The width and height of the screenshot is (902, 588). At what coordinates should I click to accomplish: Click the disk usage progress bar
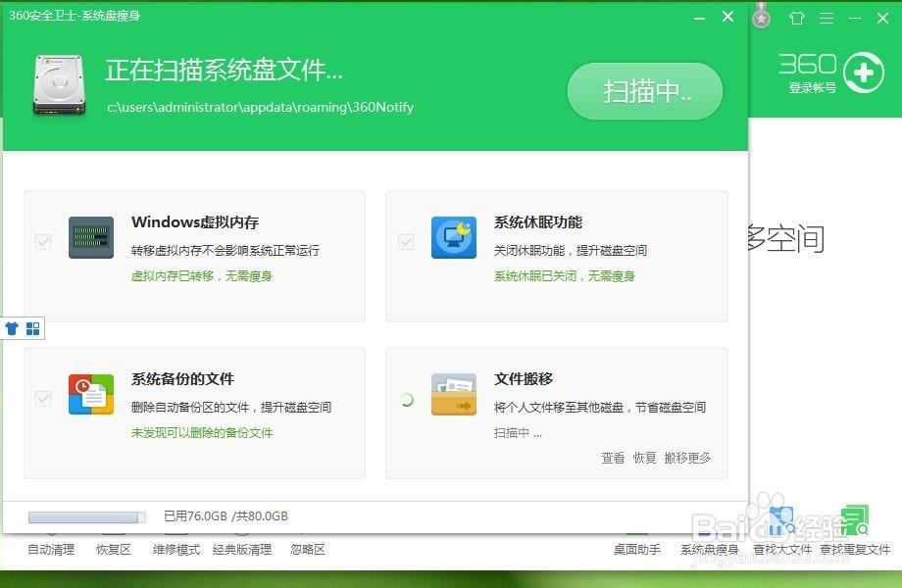(87, 517)
